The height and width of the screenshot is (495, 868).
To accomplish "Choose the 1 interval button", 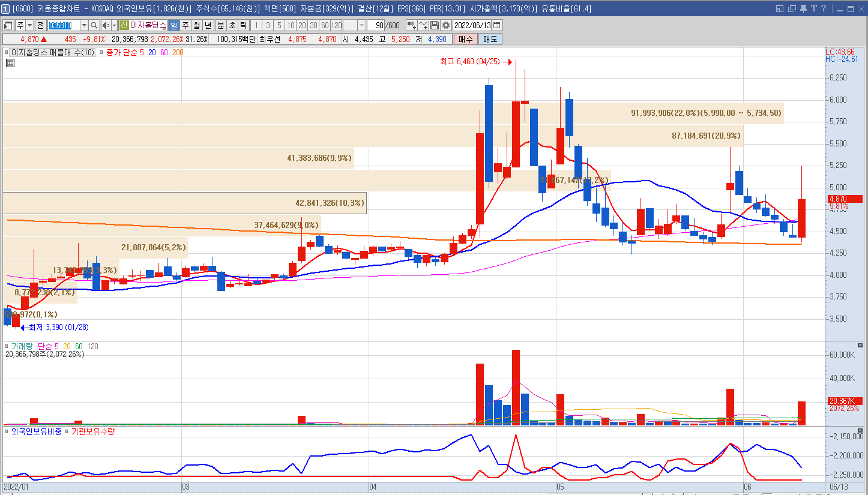I will tap(256, 25).
